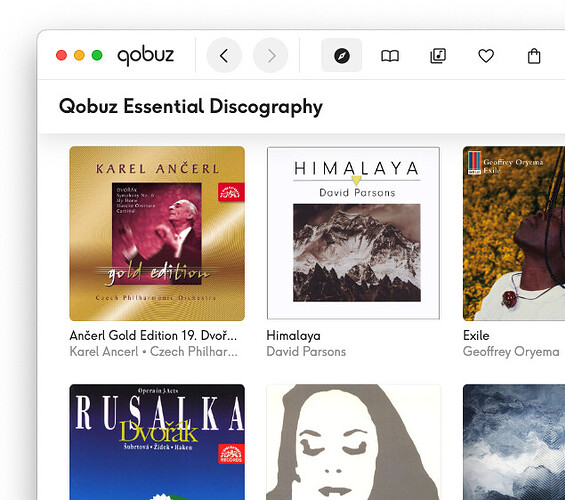Open the Himalaya album cover
The width and height of the screenshot is (565, 500).
point(353,233)
